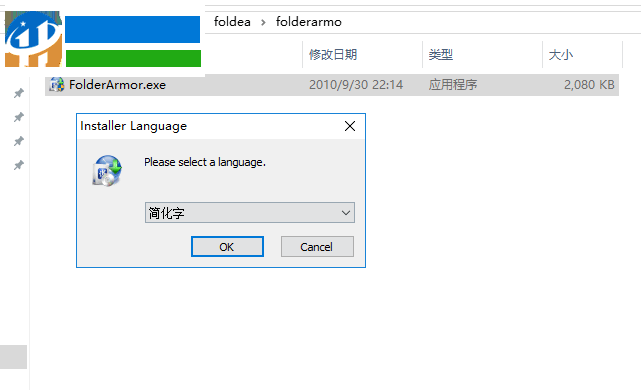Click folderarmo breadcrumb segment

[309, 22]
